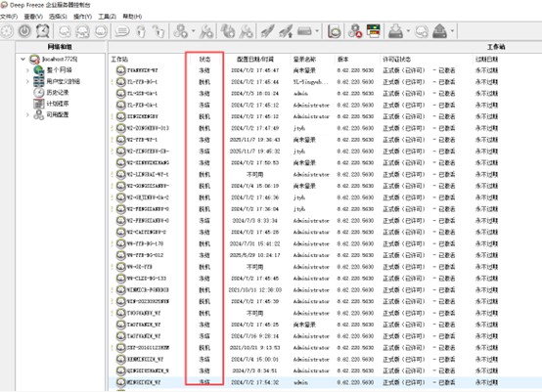Viewport: 542px width, 392px height.
Task: Click the bear icon between the two tray icons
Action: 422,31
